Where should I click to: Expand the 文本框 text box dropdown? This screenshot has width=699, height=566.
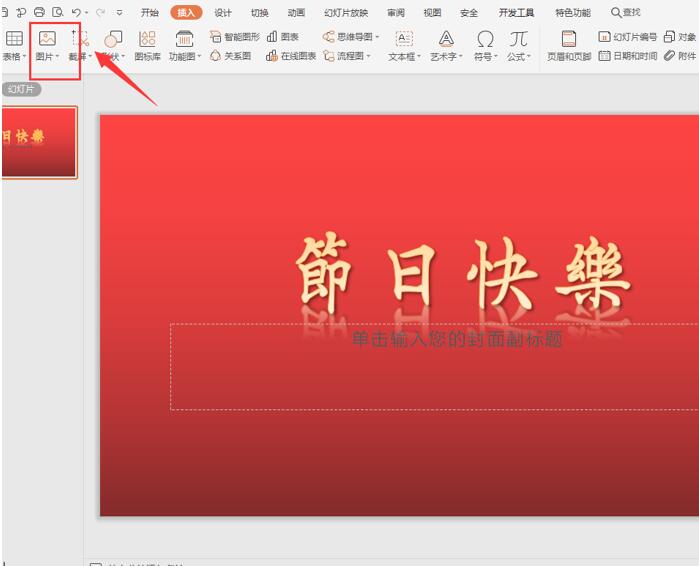419,57
